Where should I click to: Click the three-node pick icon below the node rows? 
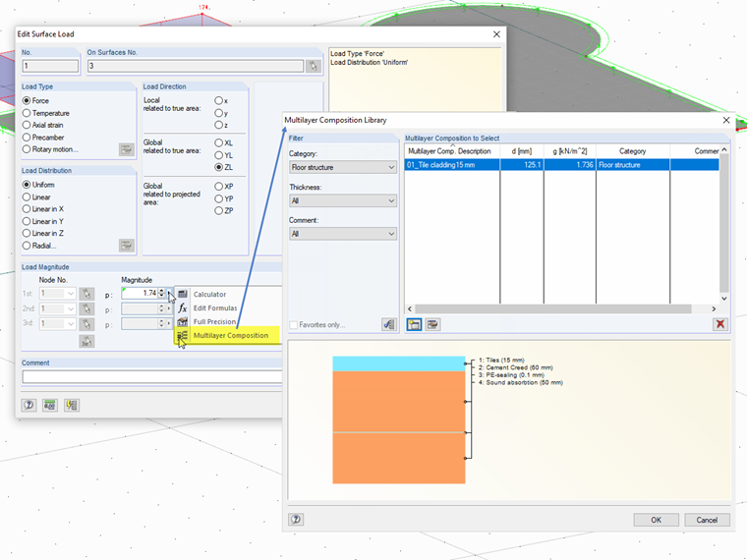pos(86,342)
